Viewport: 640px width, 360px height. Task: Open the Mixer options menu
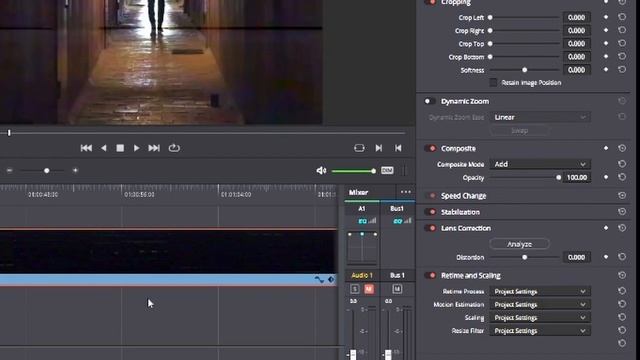(406, 192)
